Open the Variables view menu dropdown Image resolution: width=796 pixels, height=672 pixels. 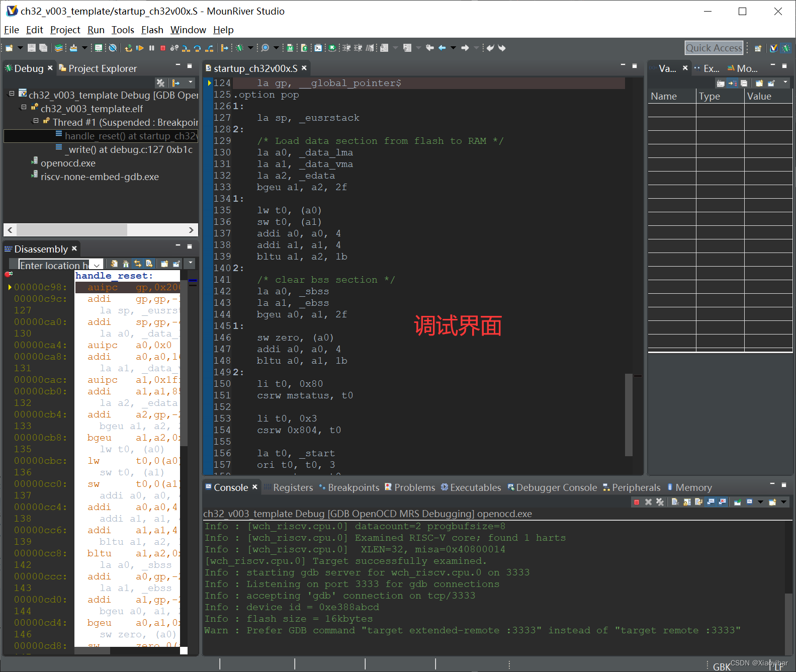tap(785, 82)
